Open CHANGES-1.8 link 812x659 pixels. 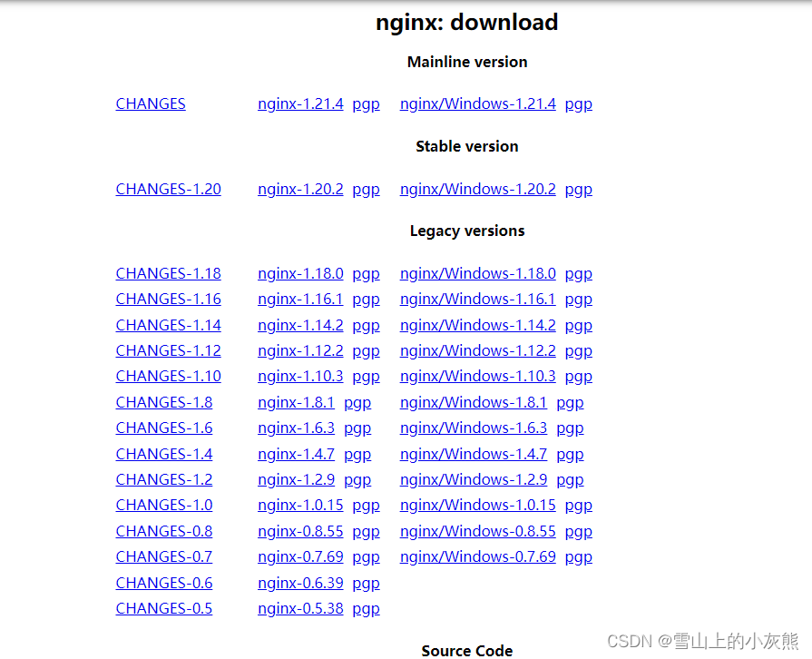(163, 402)
